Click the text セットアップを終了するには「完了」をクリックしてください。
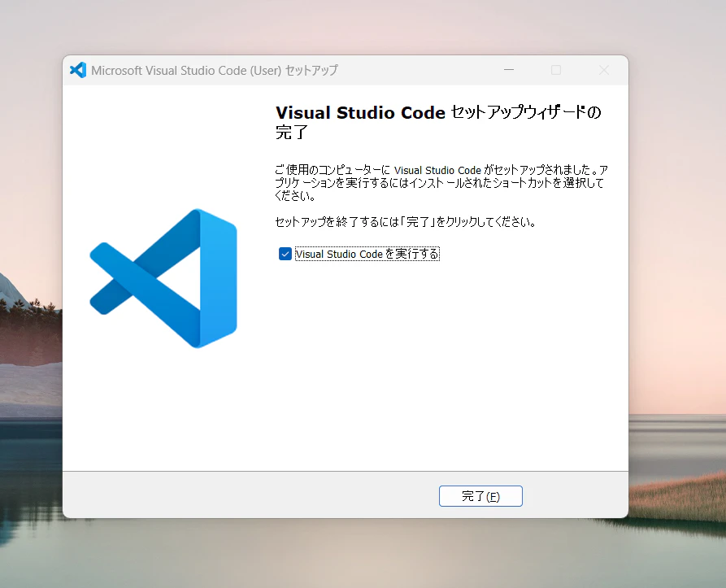The image size is (726, 588). pos(405,222)
